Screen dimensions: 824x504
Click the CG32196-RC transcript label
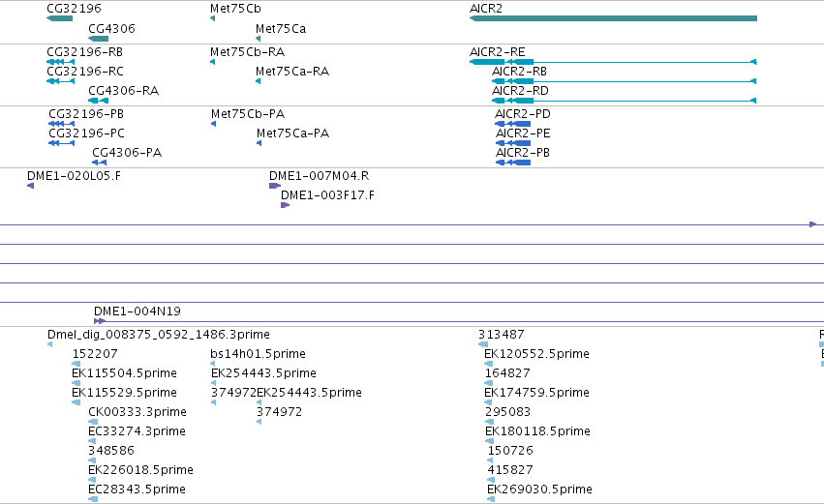(85, 72)
